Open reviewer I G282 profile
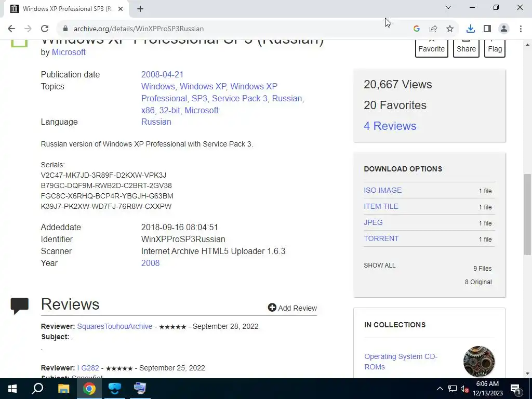The height and width of the screenshot is (399, 532). coord(88,368)
